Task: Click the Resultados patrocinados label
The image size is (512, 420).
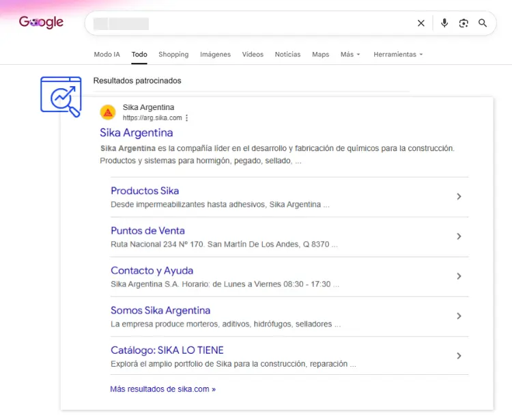Action: pos(137,81)
